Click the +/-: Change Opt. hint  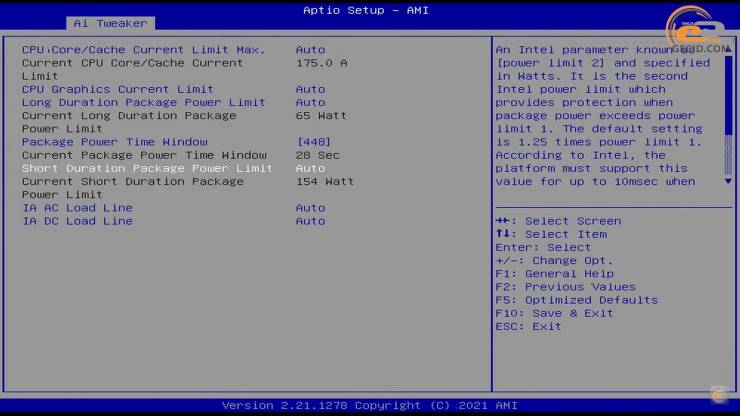554,261
